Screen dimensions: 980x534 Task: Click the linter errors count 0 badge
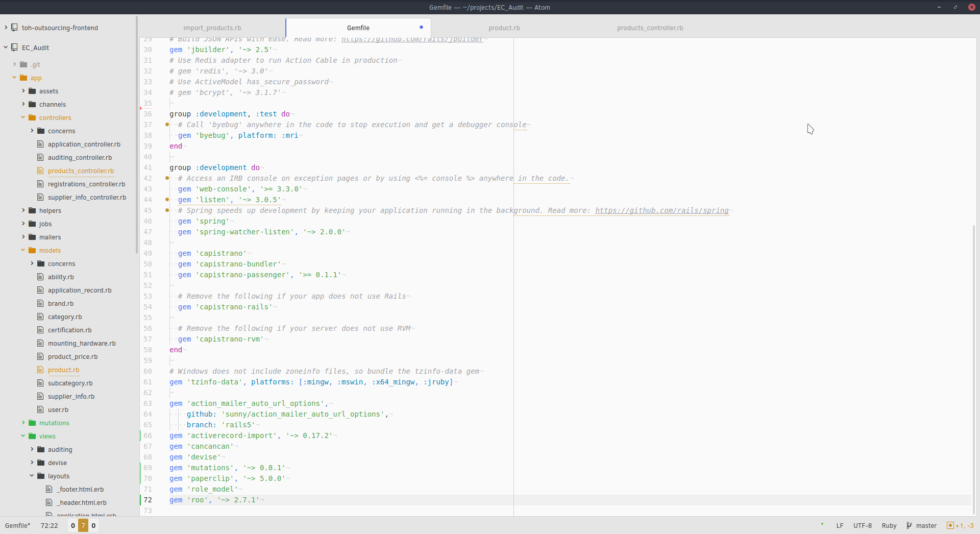point(73,525)
